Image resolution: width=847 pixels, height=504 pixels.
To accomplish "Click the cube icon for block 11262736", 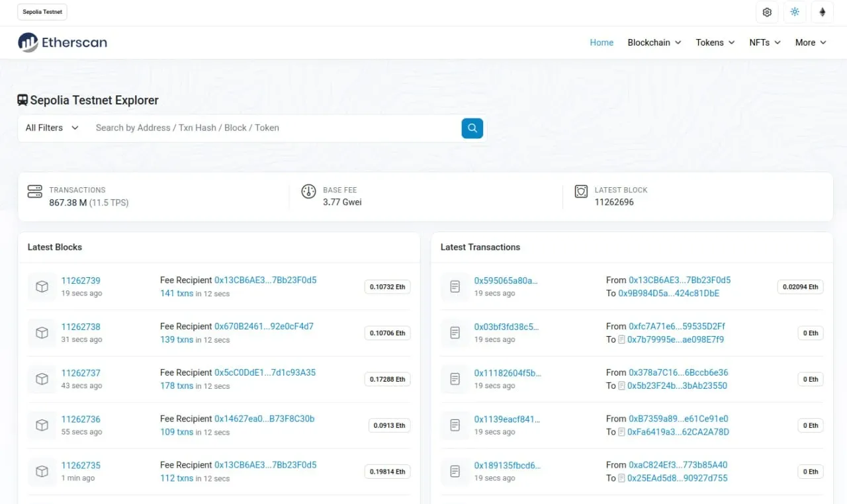I will (x=42, y=425).
